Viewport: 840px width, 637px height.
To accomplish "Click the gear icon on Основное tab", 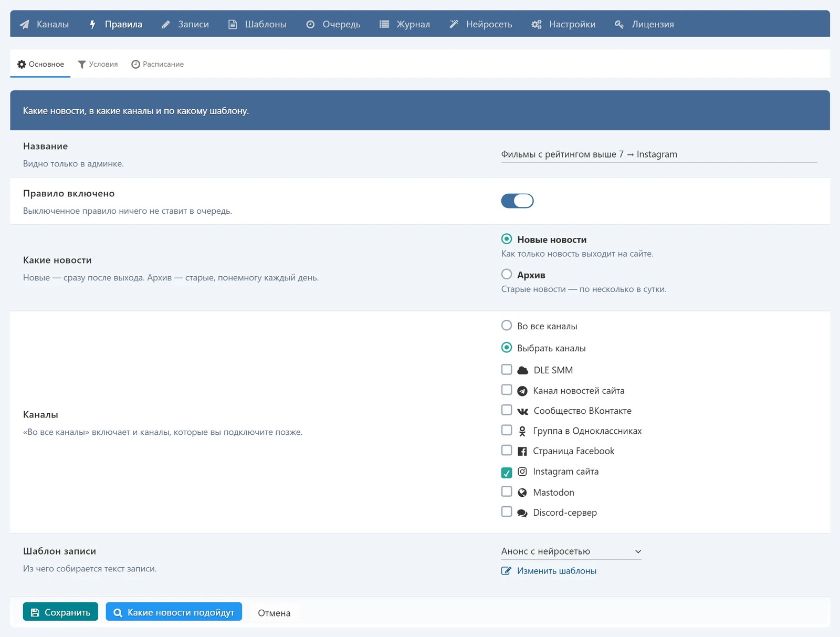I will pyautogui.click(x=22, y=64).
